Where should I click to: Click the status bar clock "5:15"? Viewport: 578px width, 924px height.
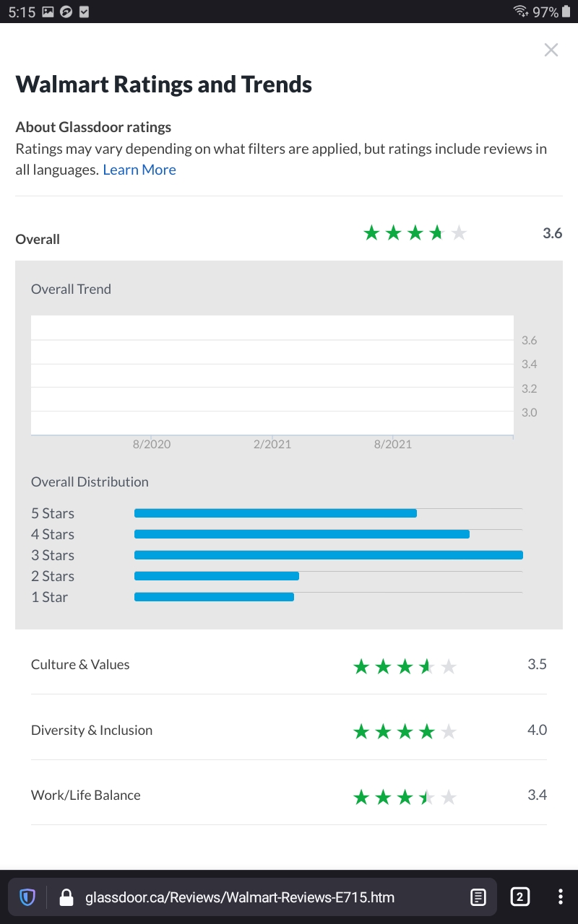pos(22,12)
